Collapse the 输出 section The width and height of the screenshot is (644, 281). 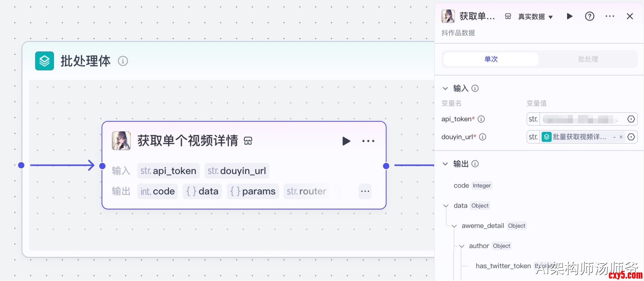pos(445,164)
